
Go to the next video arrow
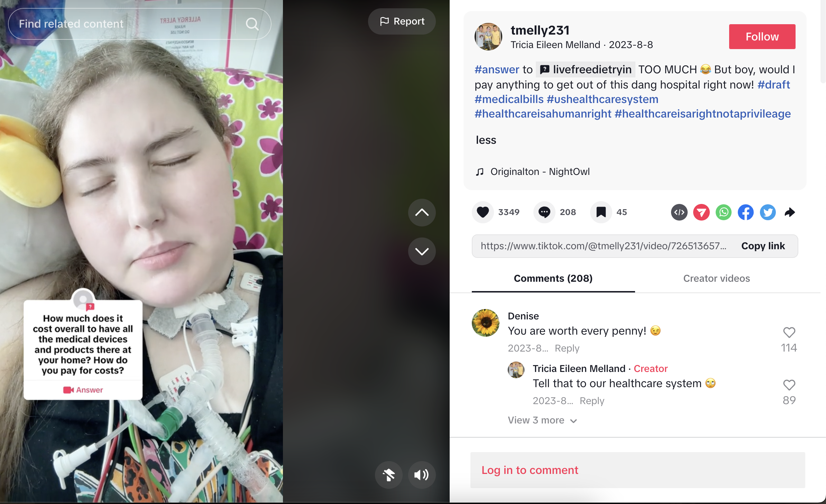(422, 251)
